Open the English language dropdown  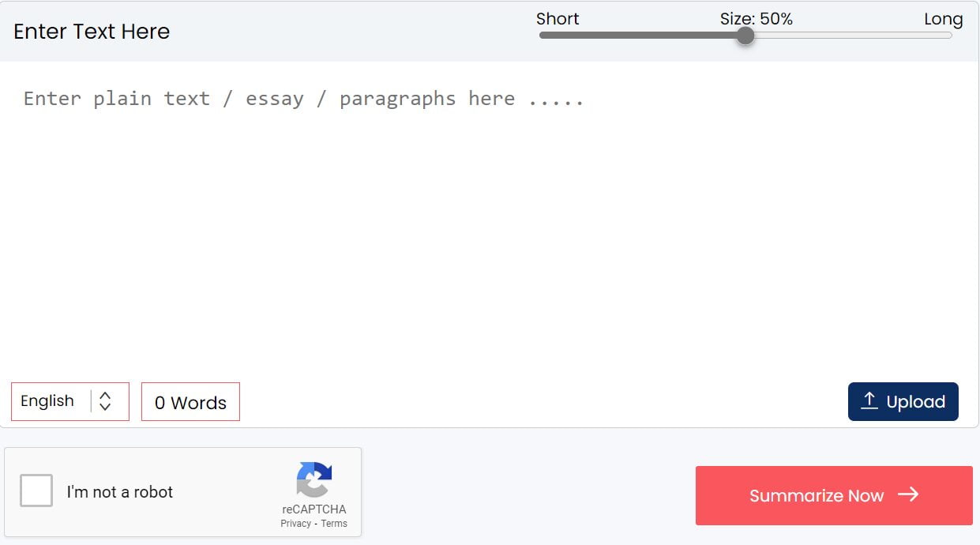pos(70,401)
